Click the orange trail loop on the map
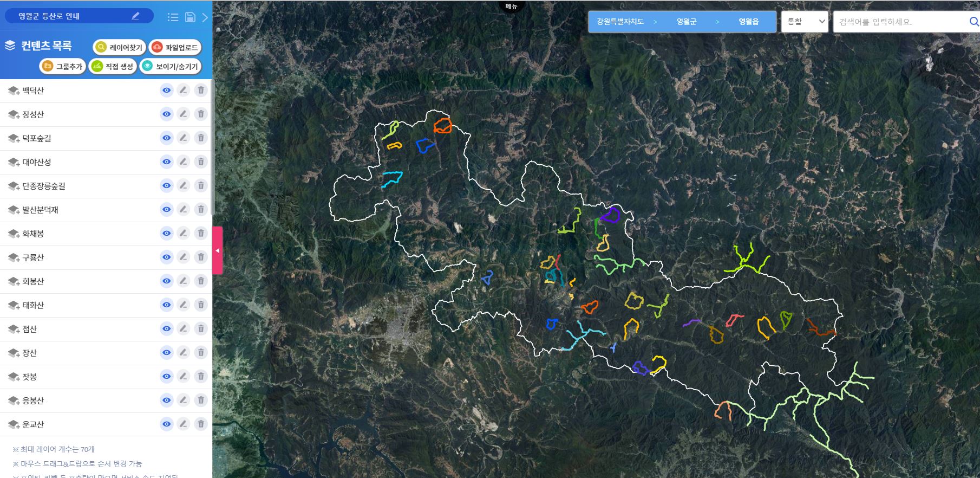This screenshot has width=980, height=478. click(442, 126)
